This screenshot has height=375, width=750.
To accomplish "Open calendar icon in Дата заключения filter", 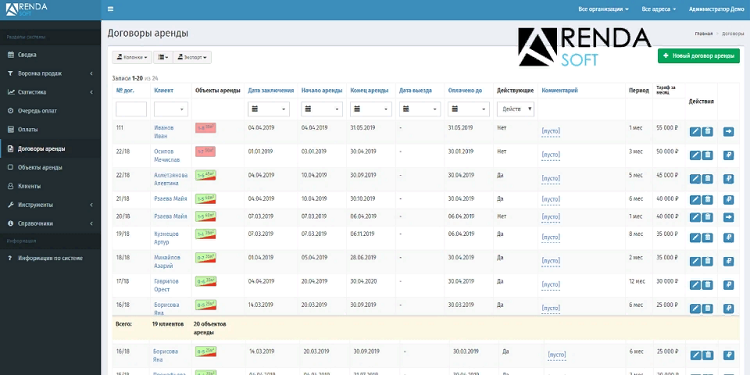I will [255, 109].
